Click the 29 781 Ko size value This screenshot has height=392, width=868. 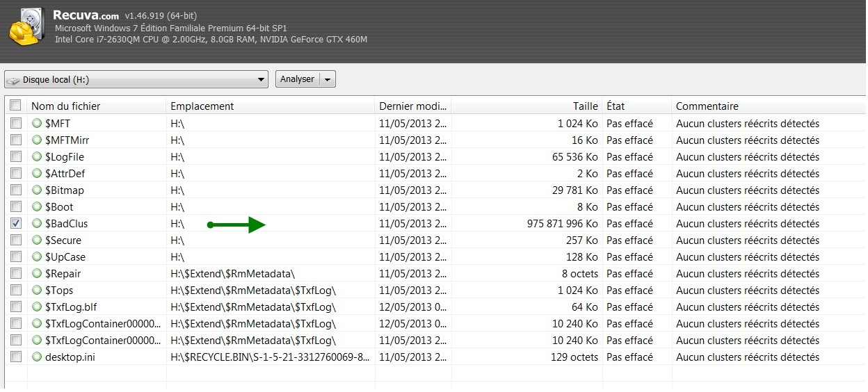coord(575,190)
